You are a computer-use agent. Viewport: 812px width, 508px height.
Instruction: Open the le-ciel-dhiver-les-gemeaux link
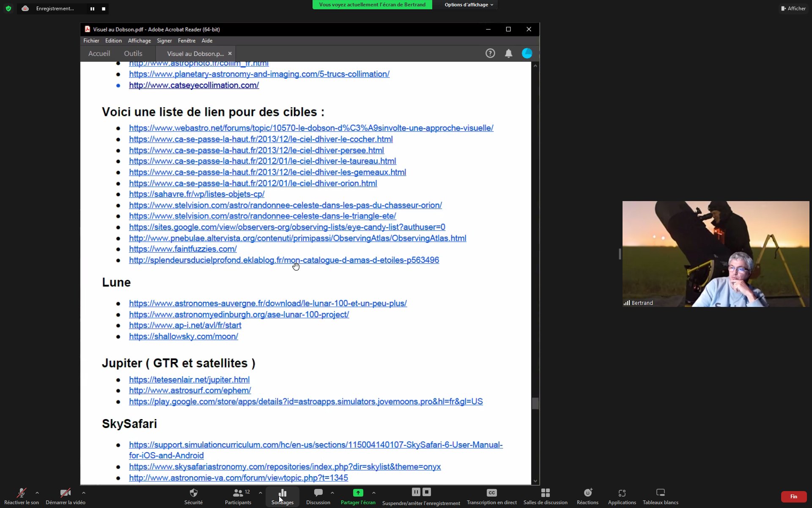(x=268, y=172)
